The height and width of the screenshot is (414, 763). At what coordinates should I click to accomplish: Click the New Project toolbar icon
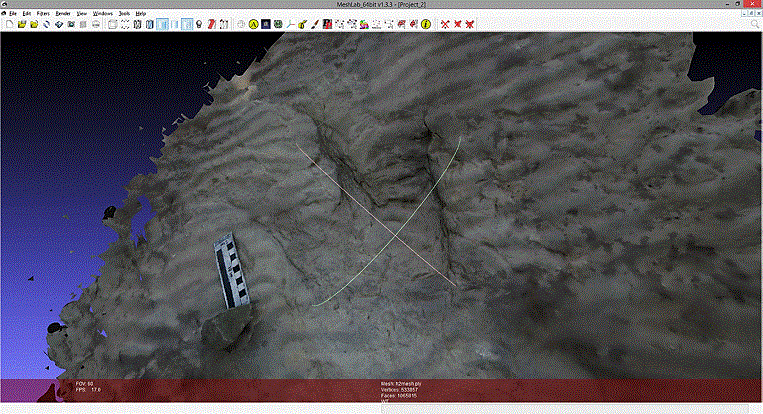pyautogui.click(x=8, y=23)
